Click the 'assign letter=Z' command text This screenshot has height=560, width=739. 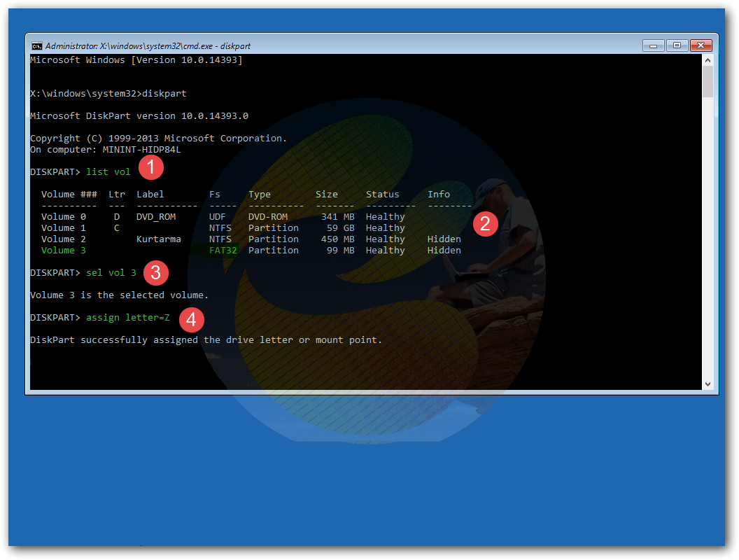coord(128,318)
